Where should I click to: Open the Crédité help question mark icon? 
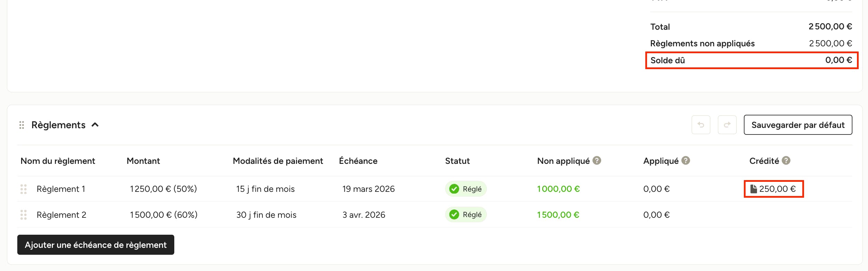pos(786,160)
